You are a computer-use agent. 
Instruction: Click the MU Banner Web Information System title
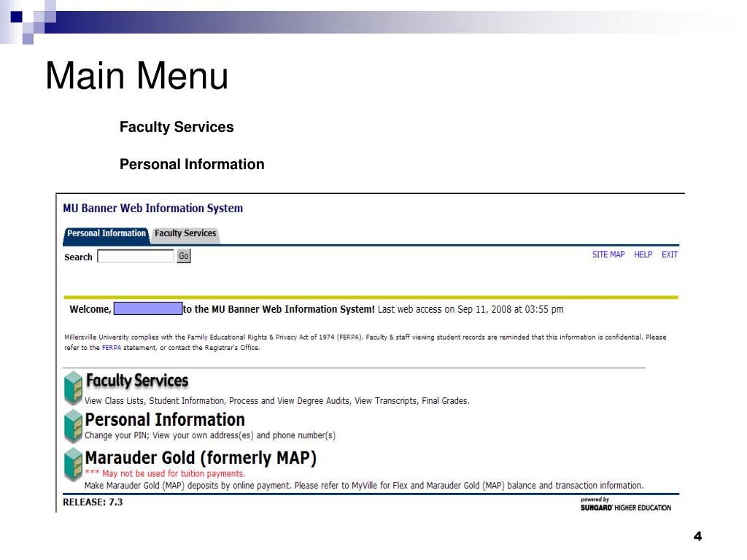click(153, 209)
